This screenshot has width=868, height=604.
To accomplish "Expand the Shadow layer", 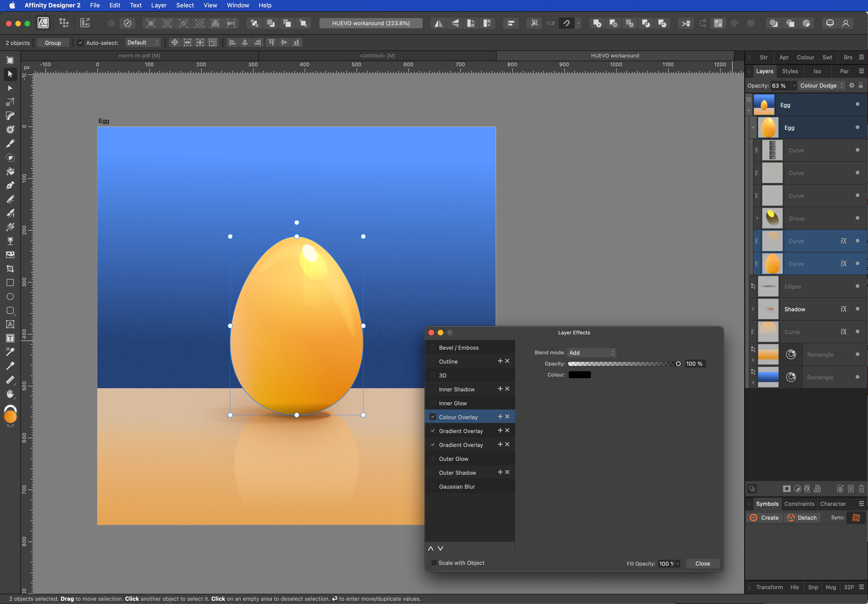I will 753,309.
